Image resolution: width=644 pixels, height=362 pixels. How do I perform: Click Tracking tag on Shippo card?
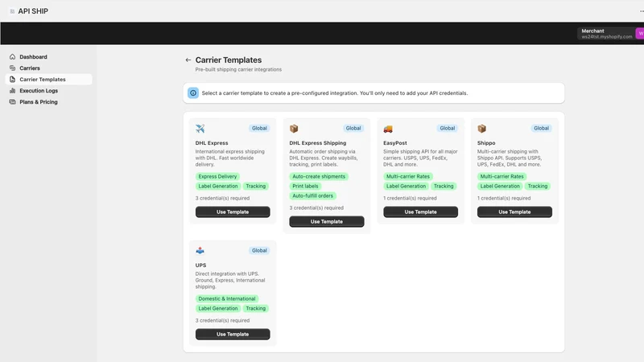tap(538, 187)
